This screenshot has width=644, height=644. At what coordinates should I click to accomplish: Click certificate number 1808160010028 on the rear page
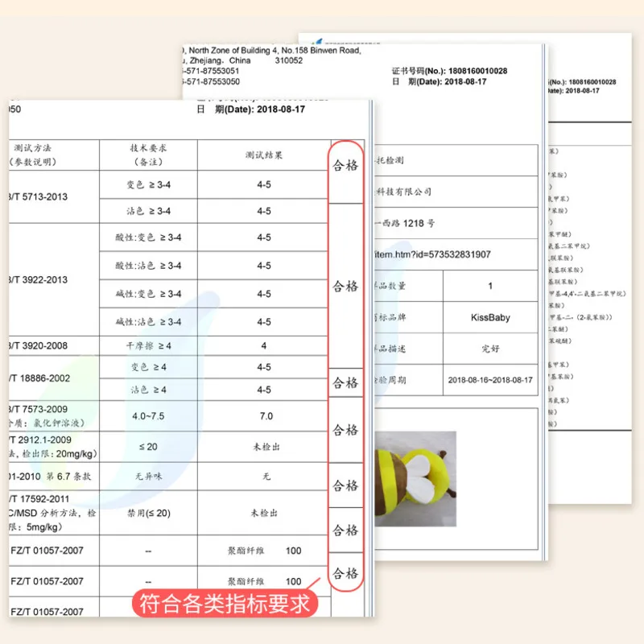pos(592,82)
